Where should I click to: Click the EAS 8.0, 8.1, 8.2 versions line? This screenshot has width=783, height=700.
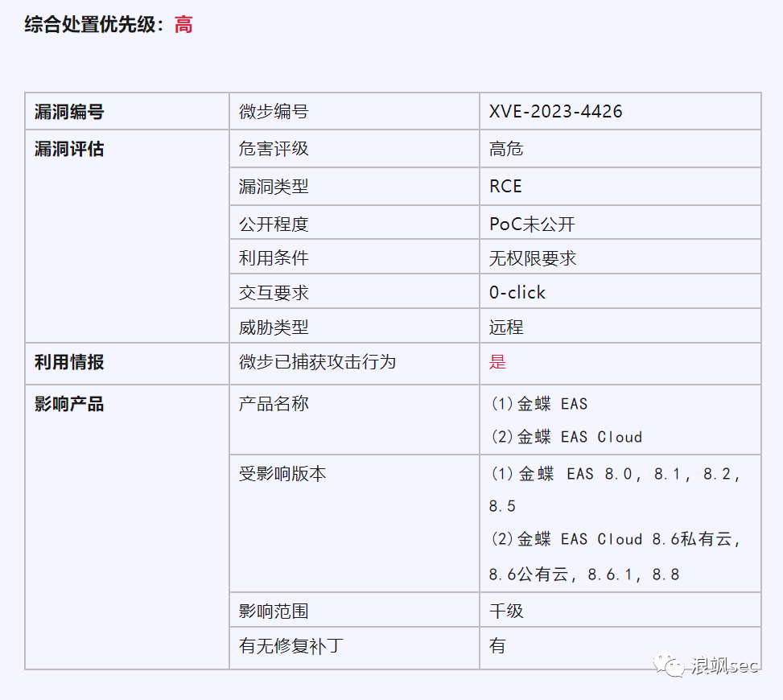[x=615, y=474]
